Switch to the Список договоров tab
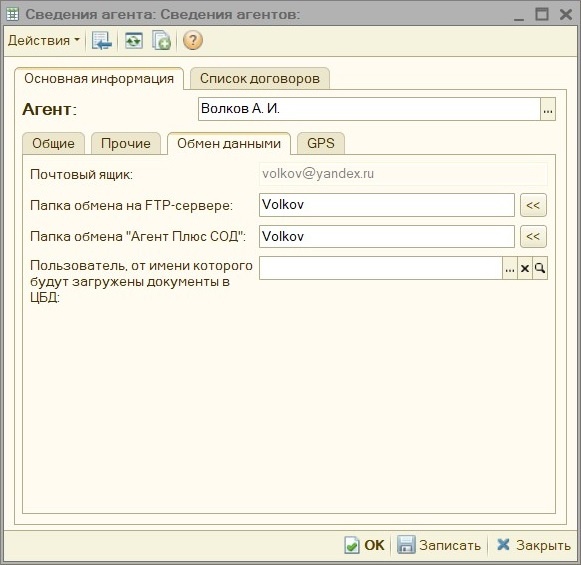Viewport: 581px width, 565px height. 260,79
